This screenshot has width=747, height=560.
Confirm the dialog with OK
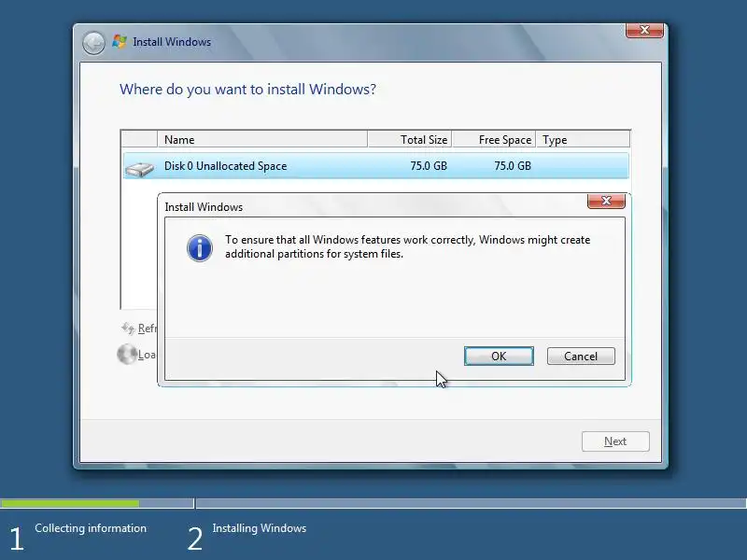click(499, 357)
